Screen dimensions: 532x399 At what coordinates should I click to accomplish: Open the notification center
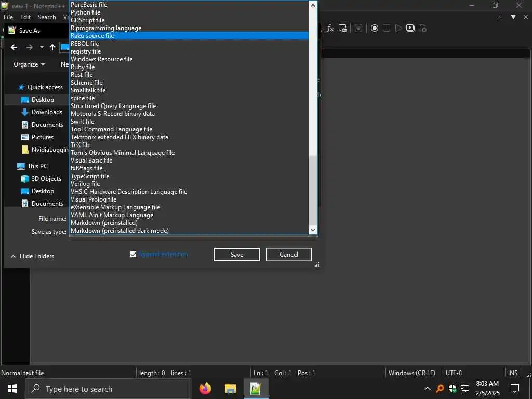pos(515,389)
